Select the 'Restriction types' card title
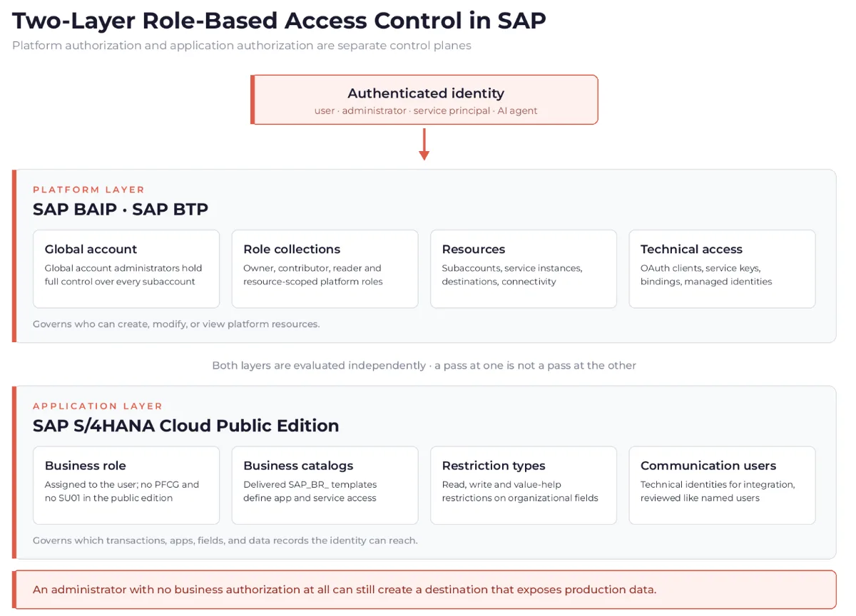The width and height of the screenshot is (856, 616). point(494,466)
